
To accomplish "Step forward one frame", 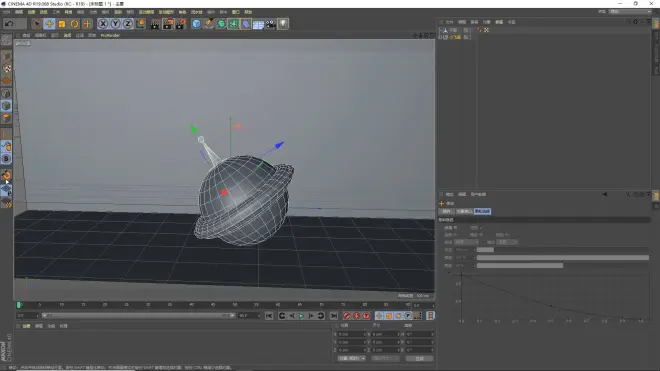I will click(311, 316).
